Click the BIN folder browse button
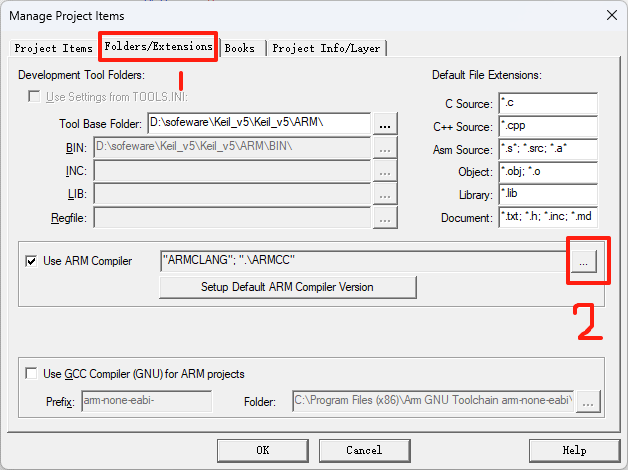Viewport: 628px width, 470px height. (385, 147)
